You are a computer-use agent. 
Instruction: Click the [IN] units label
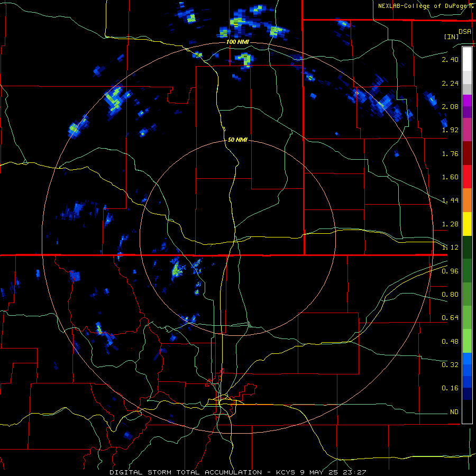452,36
